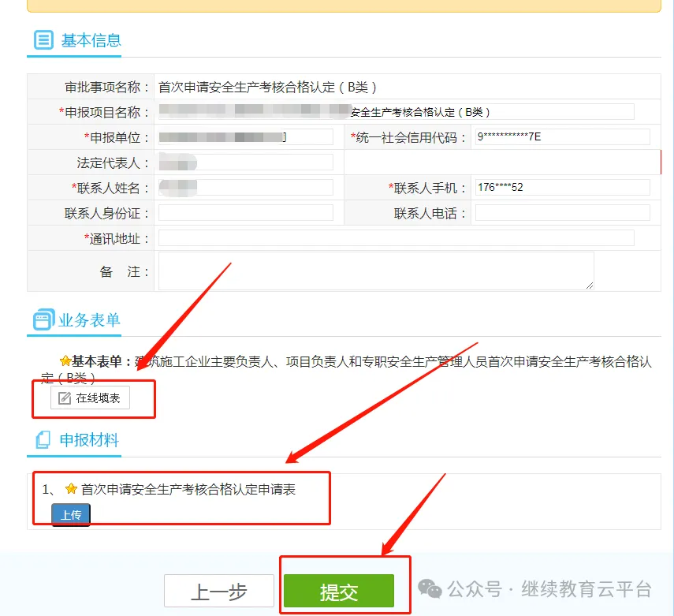
Task: Click the 基本信息 heading text
Action: click(x=91, y=40)
